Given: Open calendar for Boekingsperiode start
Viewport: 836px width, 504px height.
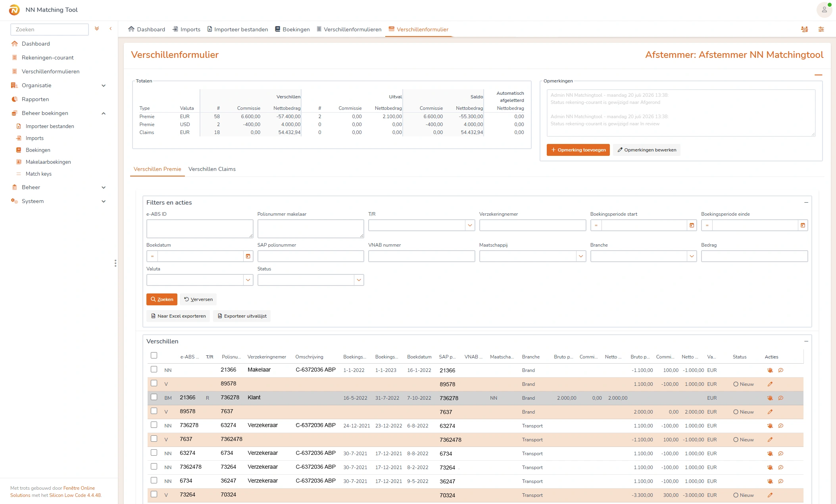Looking at the screenshot, I should [692, 225].
